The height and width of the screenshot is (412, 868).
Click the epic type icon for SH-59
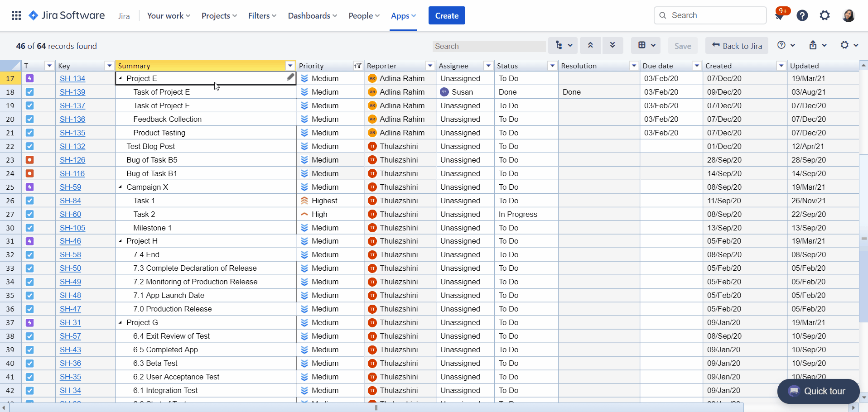pyautogui.click(x=29, y=187)
